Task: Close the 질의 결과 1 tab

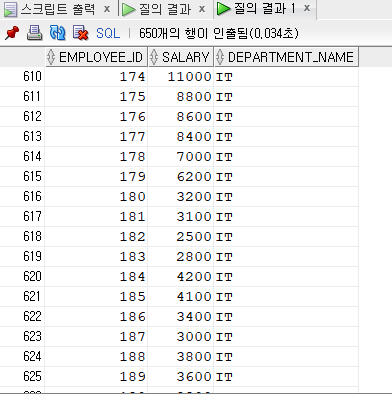Action: (307, 8)
